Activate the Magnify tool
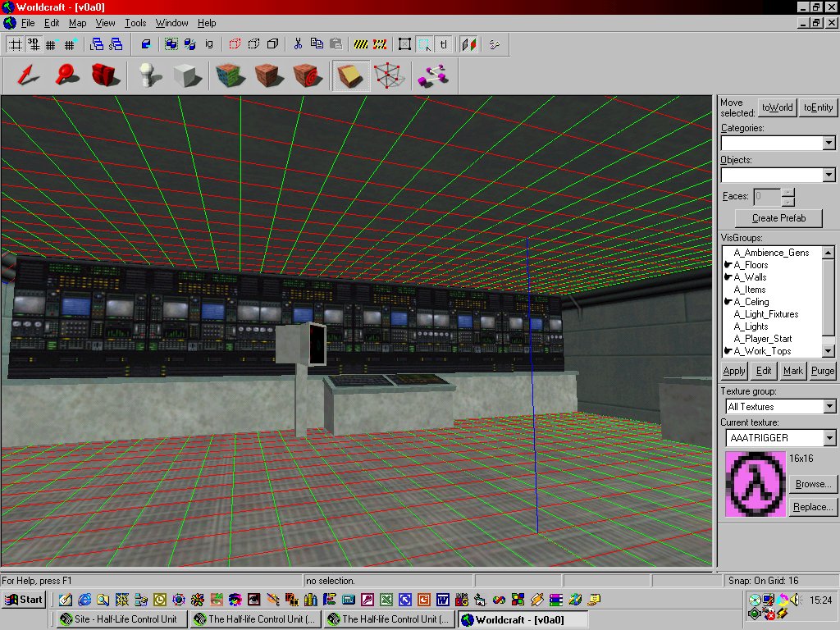 coord(66,76)
